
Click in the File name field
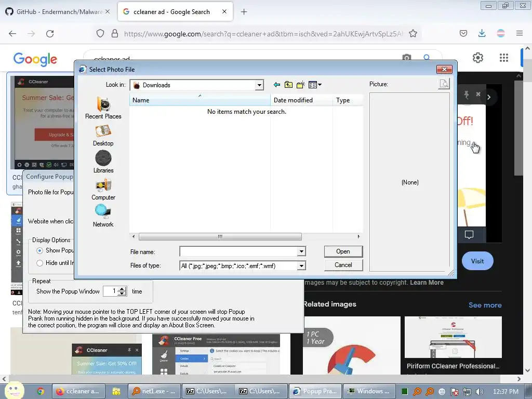[238, 252]
